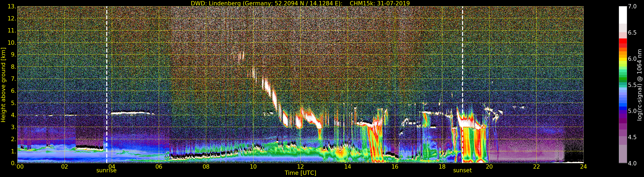Click time axis tick '12'
The image size is (644, 177).
(x=300, y=166)
